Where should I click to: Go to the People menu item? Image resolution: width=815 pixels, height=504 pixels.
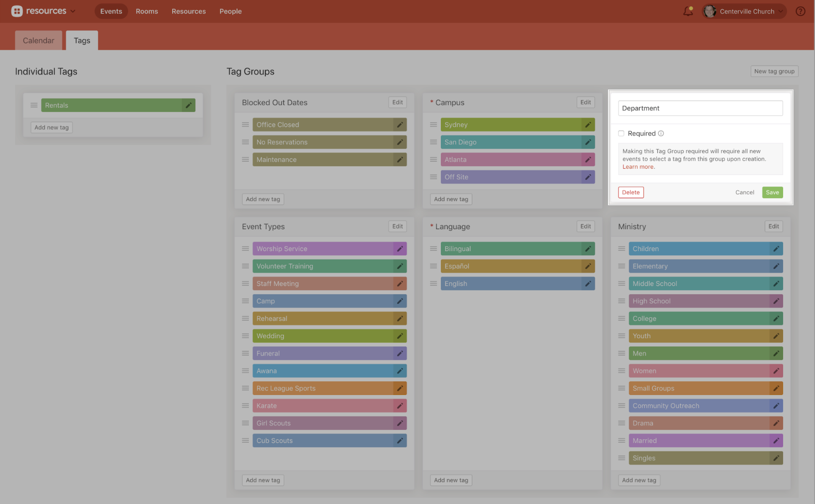[230, 11]
